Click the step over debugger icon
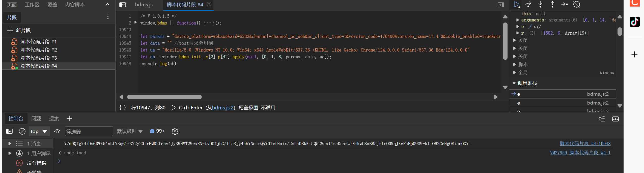Viewport: 644px width, 173px height. point(528,5)
